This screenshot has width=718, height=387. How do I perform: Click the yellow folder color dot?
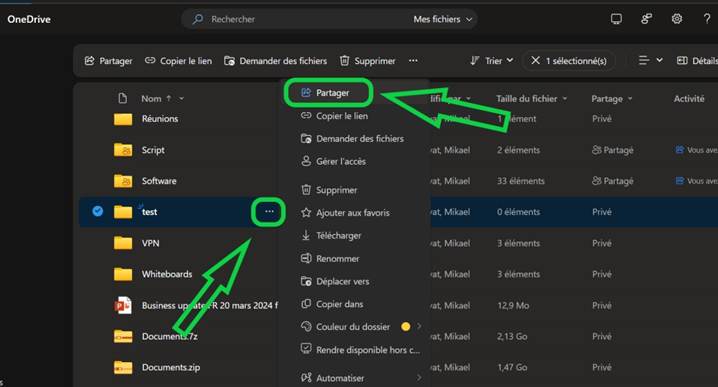click(405, 327)
